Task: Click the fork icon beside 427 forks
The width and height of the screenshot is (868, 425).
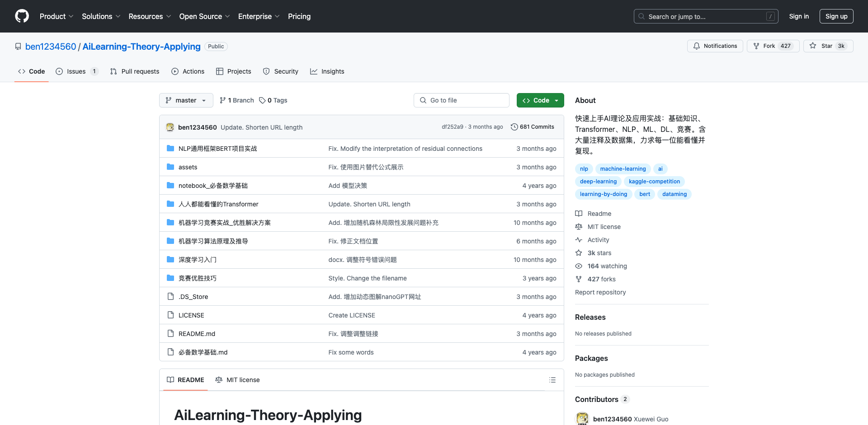Action: point(579,279)
